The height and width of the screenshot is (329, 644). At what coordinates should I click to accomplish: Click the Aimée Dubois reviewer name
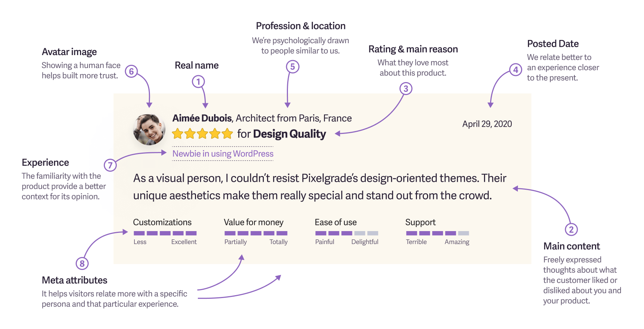pyautogui.click(x=202, y=118)
